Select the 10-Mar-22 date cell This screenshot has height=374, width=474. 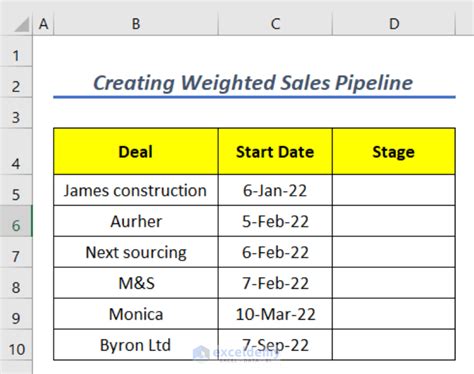click(x=275, y=314)
